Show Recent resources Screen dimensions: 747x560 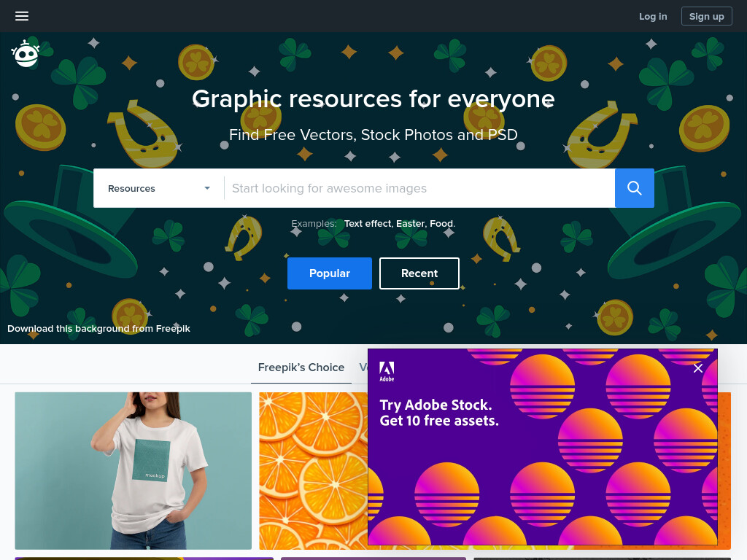point(419,273)
